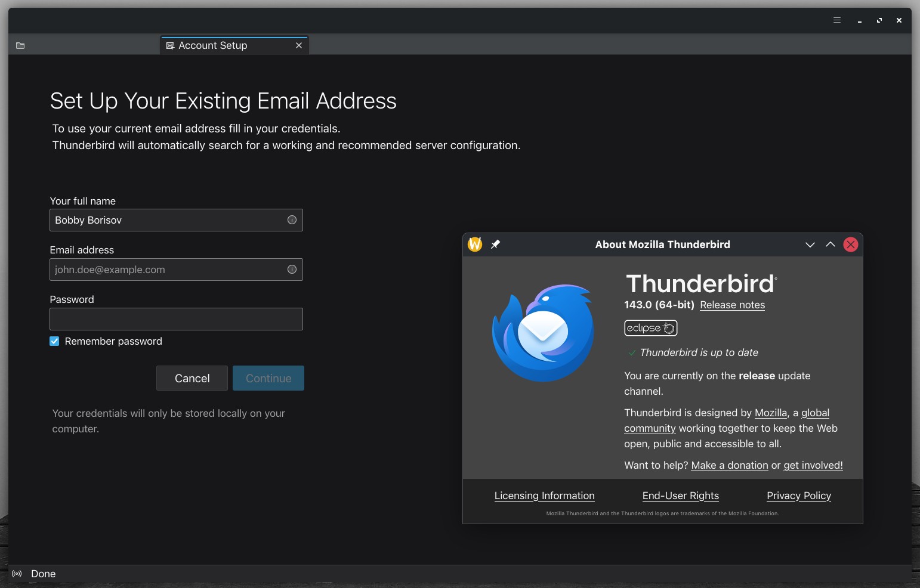Close the Account Setup tab

click(299, 45)
